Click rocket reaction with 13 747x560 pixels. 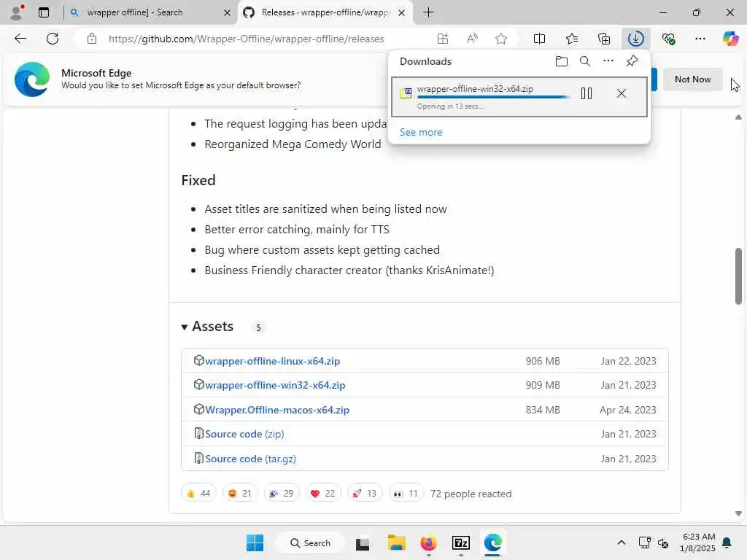365,494
